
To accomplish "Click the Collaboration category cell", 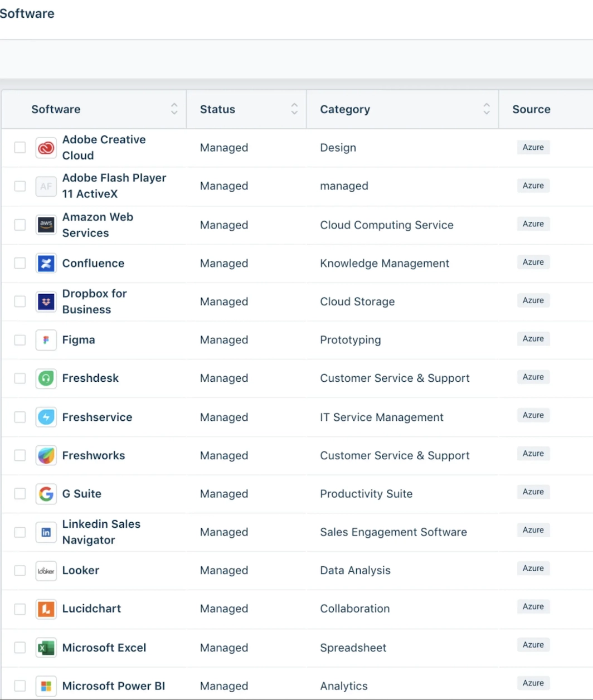I will (354, 609).
